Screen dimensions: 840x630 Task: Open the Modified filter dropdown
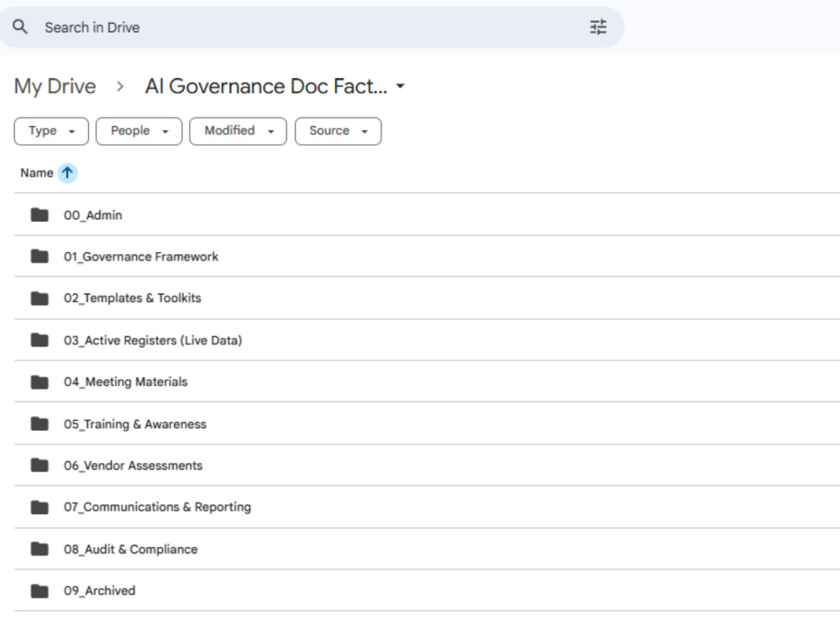click(x=238, y=131)
